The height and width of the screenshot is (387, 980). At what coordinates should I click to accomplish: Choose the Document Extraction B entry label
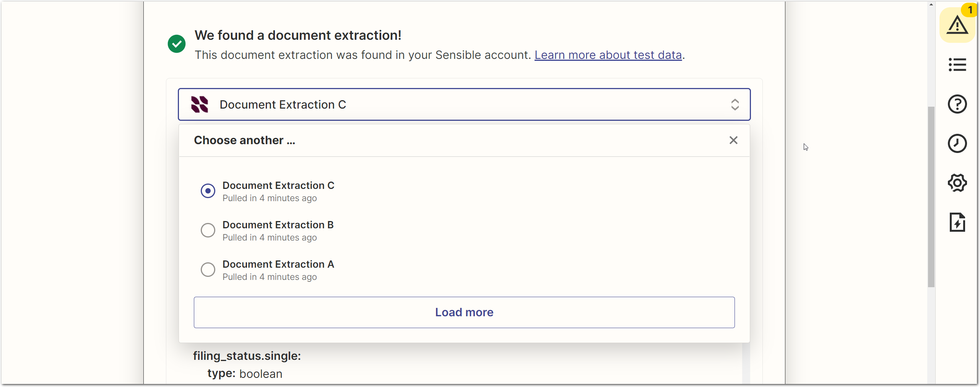(x=278, y=225)
